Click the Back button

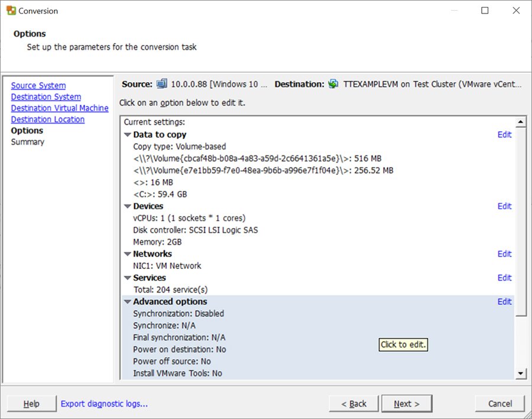(x=353, y=404)
